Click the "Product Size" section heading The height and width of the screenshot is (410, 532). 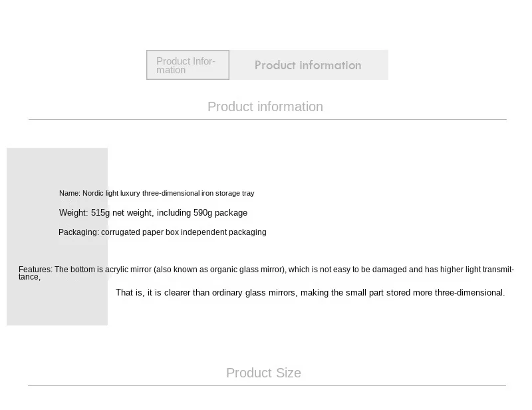(263, 373)
